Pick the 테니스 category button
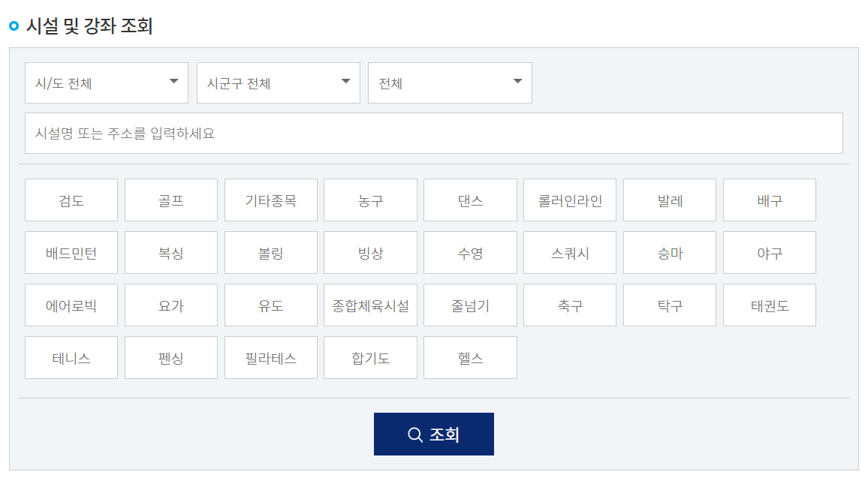The image size is (868, 478). 71,357
